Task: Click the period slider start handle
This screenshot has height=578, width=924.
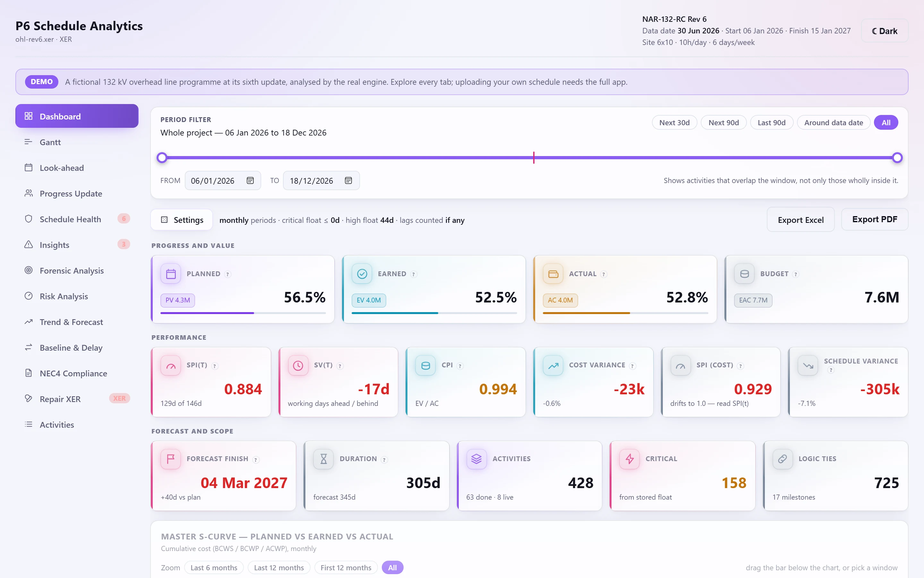Action: coord(162,157)
